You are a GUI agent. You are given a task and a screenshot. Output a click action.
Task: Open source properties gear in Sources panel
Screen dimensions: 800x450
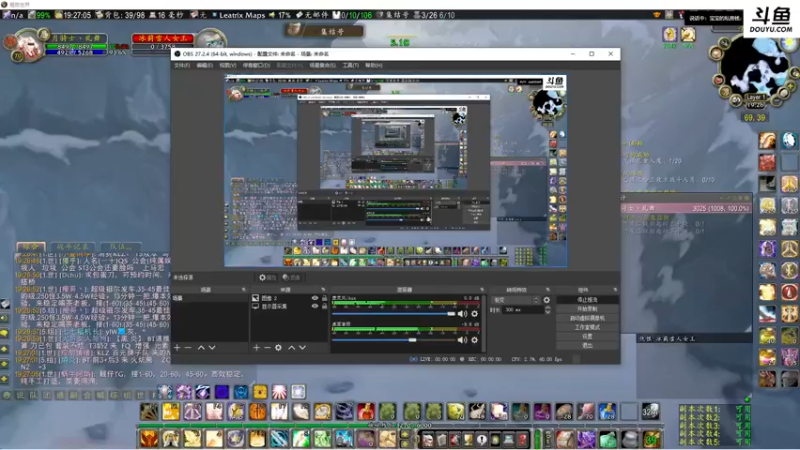(279, 347)
